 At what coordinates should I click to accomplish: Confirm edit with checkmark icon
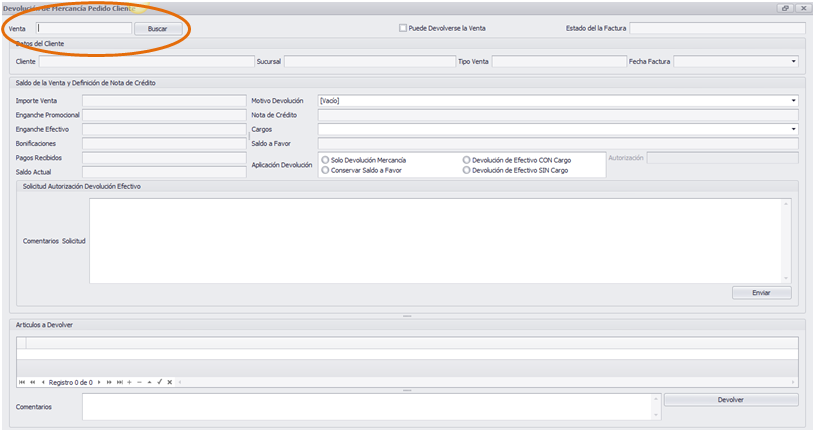coord(159,382)
